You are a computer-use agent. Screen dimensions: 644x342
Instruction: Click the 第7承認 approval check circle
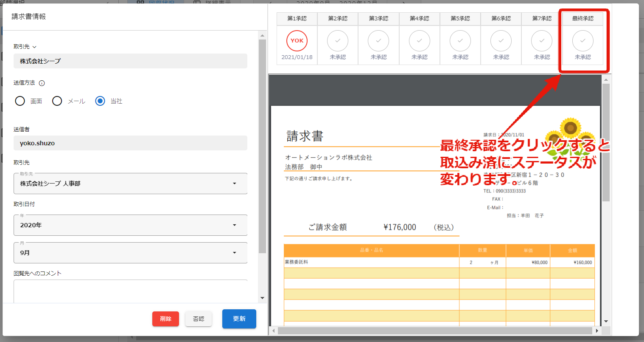542,41
